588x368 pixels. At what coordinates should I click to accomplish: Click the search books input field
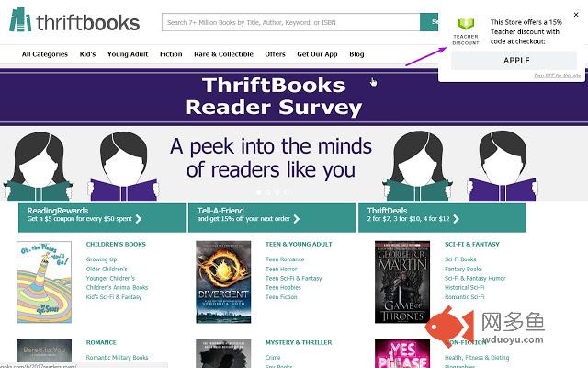tap(291, 22)
